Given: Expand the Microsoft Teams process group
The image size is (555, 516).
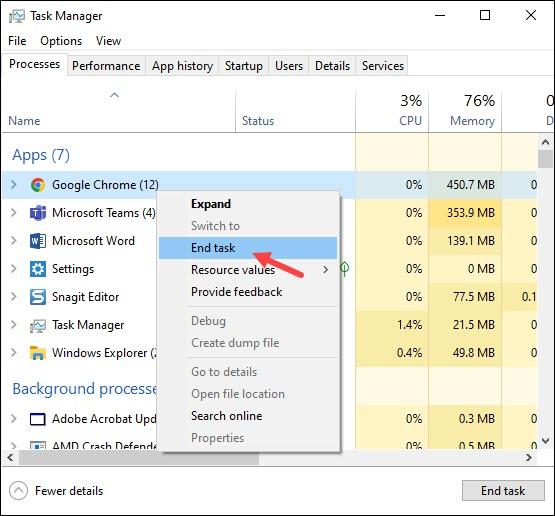Looking at the screenshot, I should tap(14, 213).
